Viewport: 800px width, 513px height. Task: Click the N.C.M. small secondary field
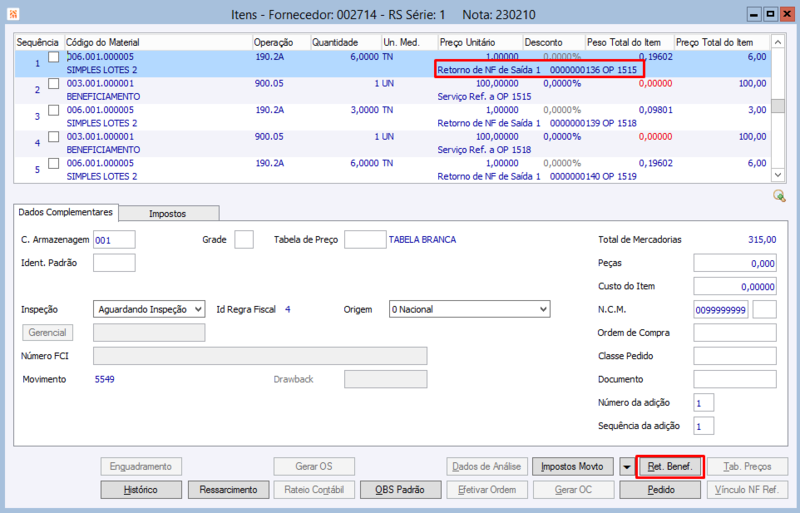765,310
